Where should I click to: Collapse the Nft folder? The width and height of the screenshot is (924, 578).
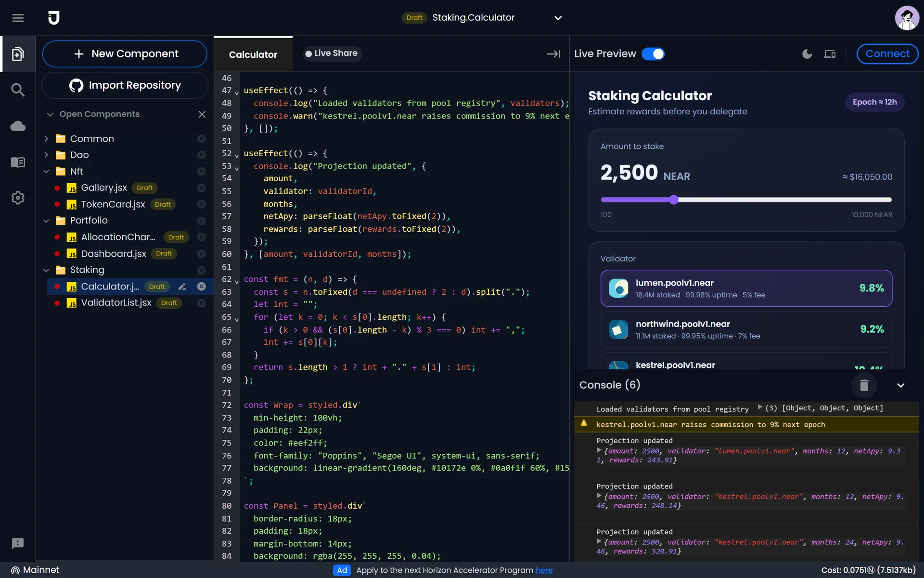pos(46,171)
